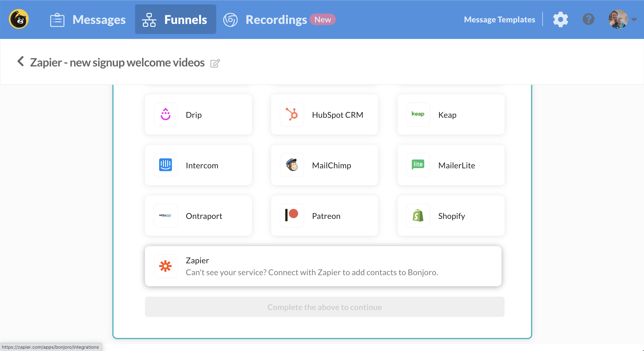Select the HubSpot CRM integration
Image resolution: width=644 pixels, height=351 pixels.
pos(325,115)
